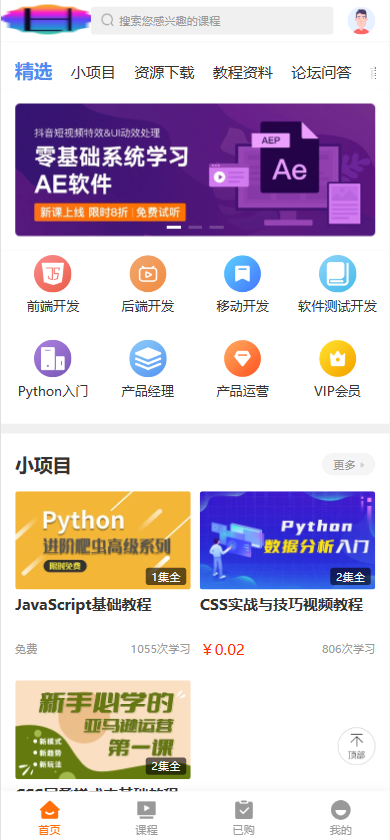The image size is (390, 840).
Task: Select the first banner slide indicator
Action: click(x=174, y=227)
